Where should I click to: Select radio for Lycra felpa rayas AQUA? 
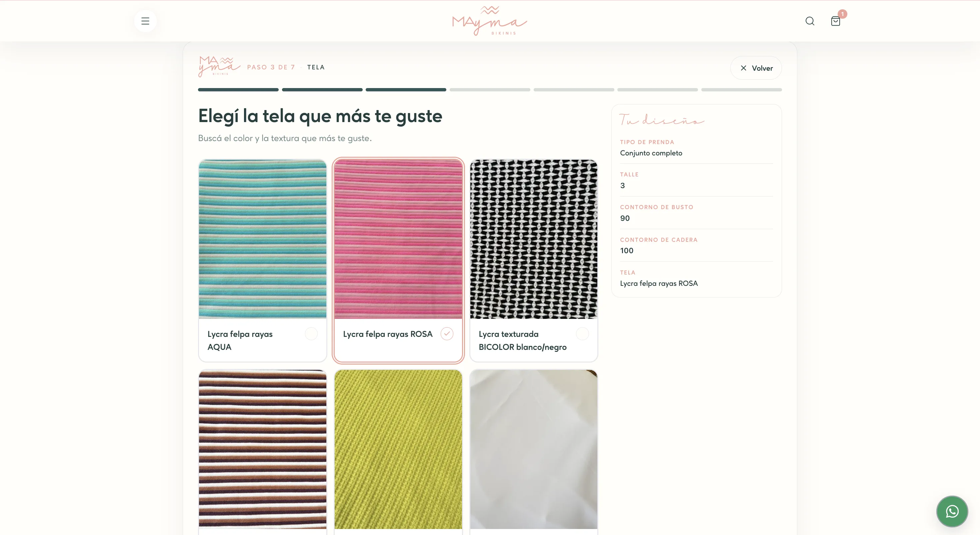click(311, 334)
